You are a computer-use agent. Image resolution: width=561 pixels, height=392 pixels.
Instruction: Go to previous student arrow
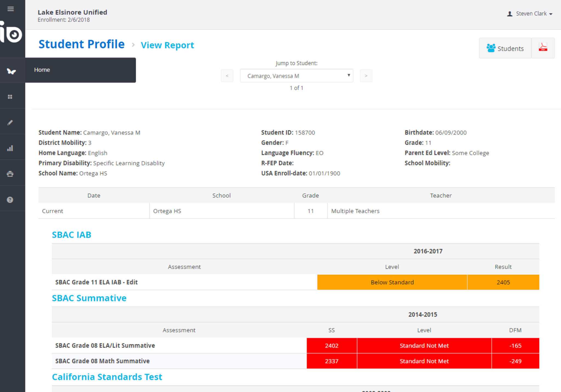227,76
